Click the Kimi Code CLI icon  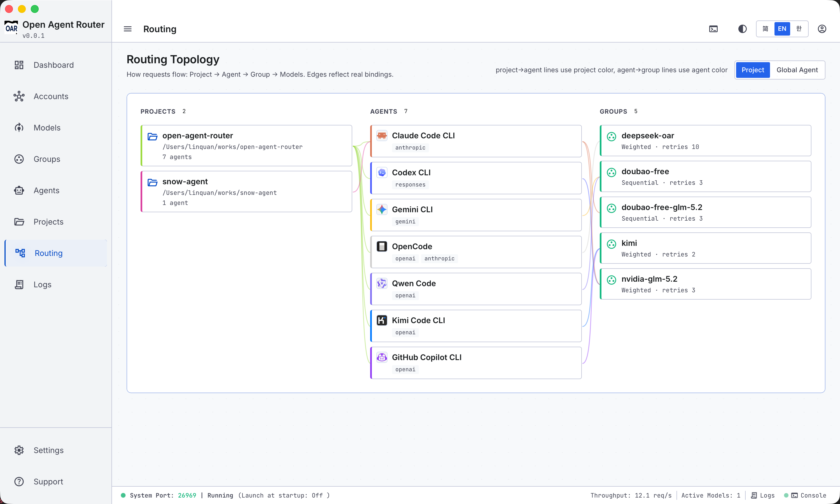(x=382, y=320)
